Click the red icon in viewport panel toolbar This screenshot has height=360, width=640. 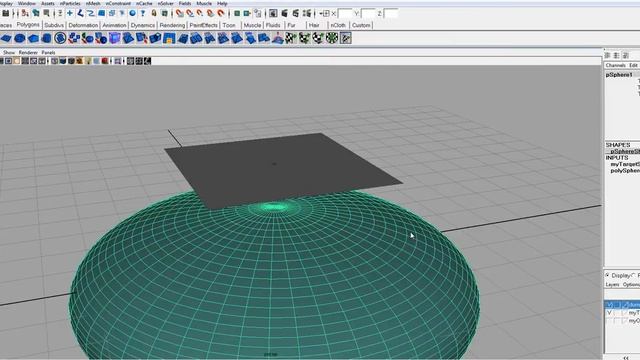pyautogui.click(x=105, y=61)
